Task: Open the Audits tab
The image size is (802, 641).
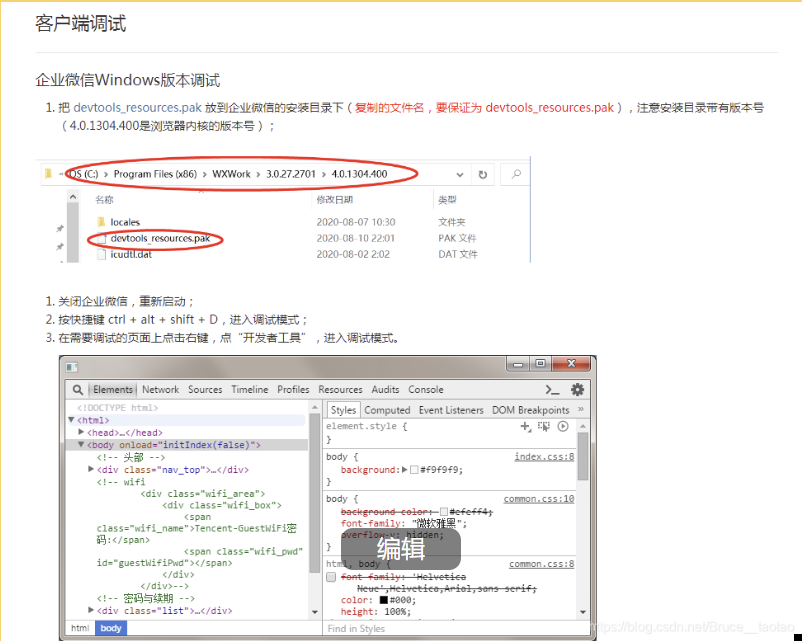Action: [x=385, y=390]
